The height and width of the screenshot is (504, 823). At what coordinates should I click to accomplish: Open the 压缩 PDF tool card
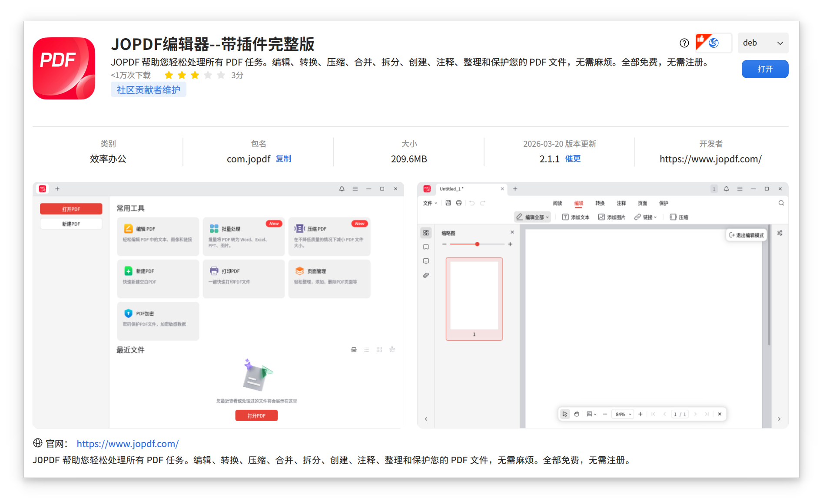point(329,236)
